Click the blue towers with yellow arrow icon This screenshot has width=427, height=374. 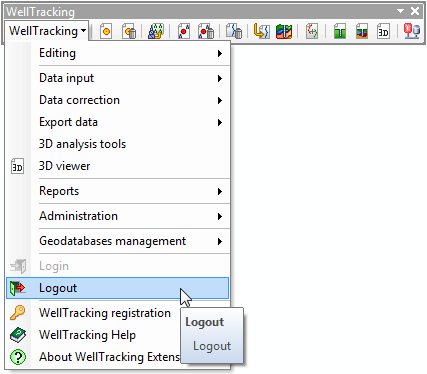tap(155, 31)
